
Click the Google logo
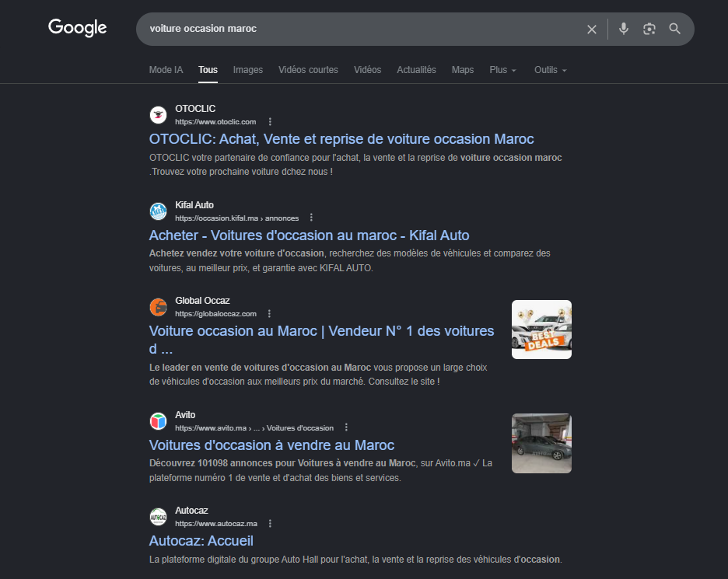(77, 28)
